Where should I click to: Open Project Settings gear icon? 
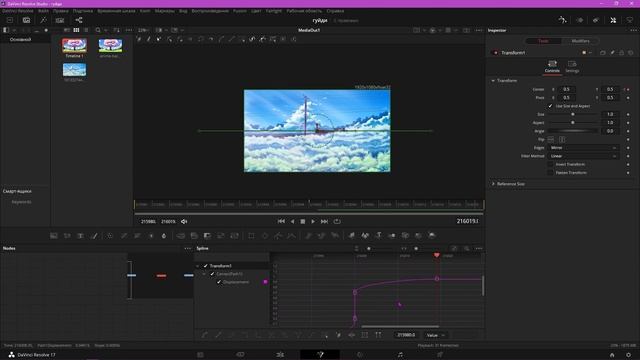629,355
